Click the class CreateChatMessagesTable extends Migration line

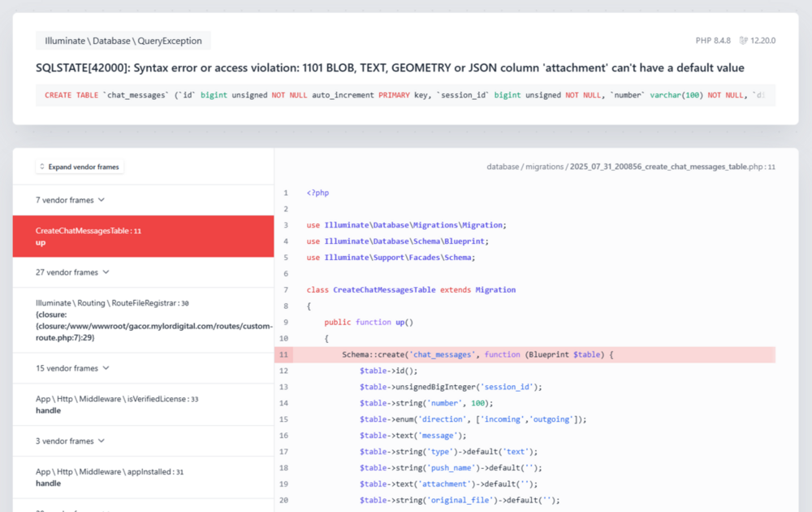point(411,289)
